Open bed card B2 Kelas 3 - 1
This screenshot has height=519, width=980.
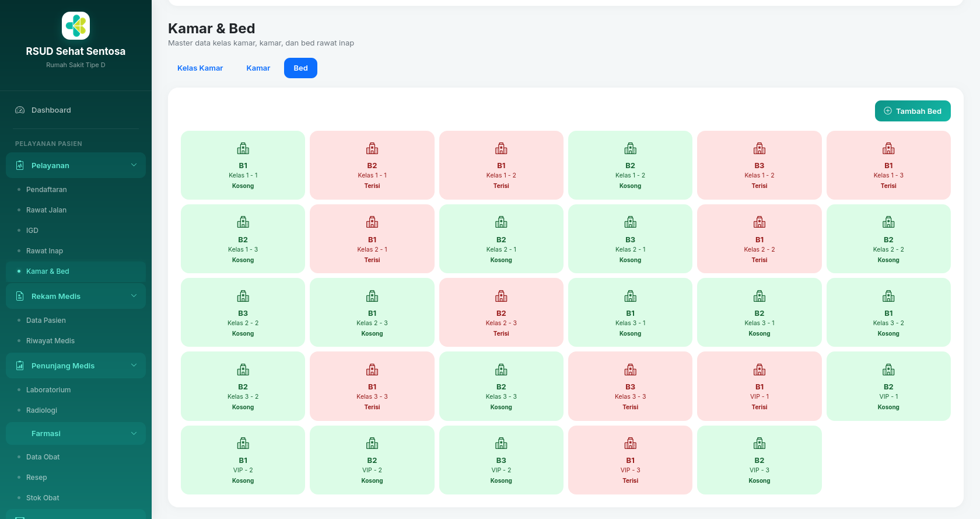click(759, 312)
